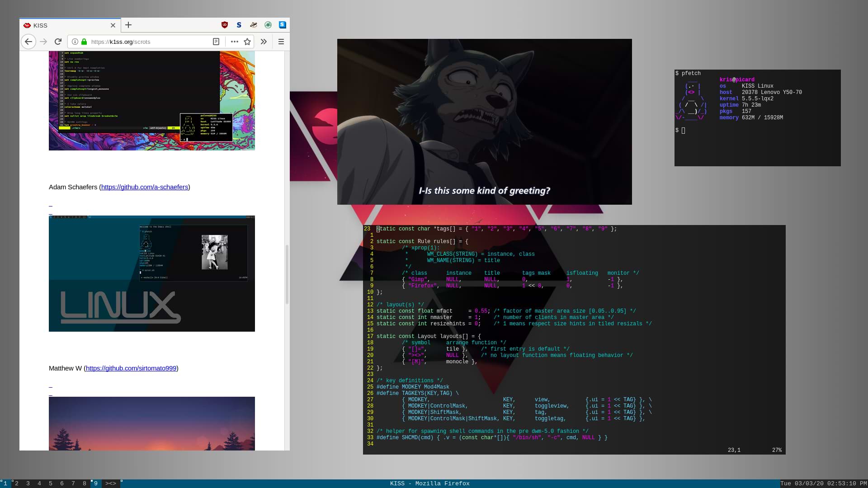Reload the k1ss.org page
868x488 pixels.
pos(58,42)
